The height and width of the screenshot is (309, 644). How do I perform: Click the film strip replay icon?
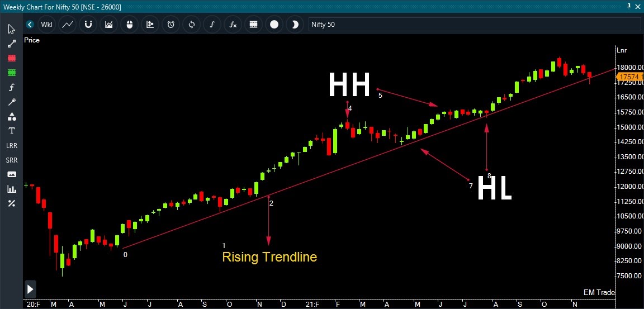pos(253,25)
